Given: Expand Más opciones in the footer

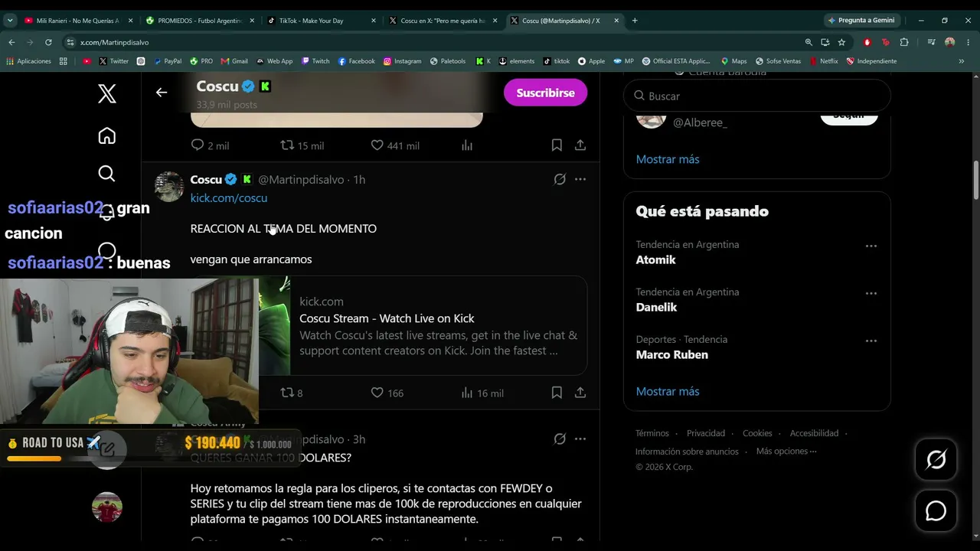Looking at the screenshot, I should point(786,451).
